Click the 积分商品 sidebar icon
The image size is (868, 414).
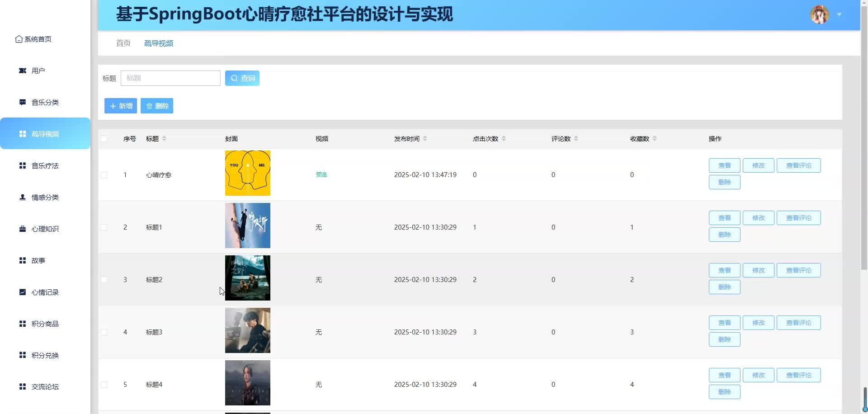coord(23,324)
